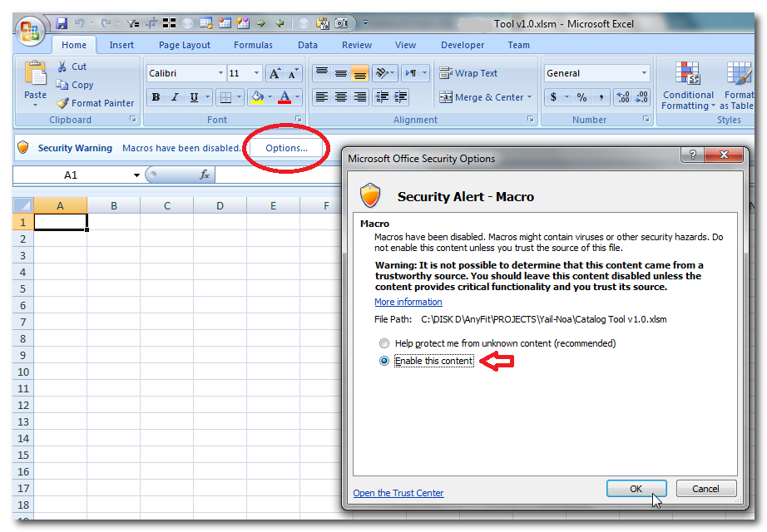767x532 pixels.
Task: Click the Increase Decimal icon
Action: (622, 97)
